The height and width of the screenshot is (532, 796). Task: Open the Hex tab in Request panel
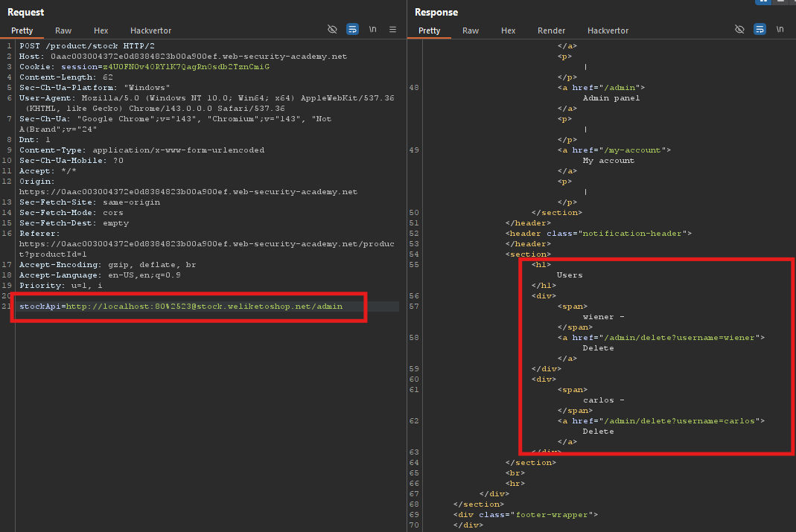coord(101,31)
